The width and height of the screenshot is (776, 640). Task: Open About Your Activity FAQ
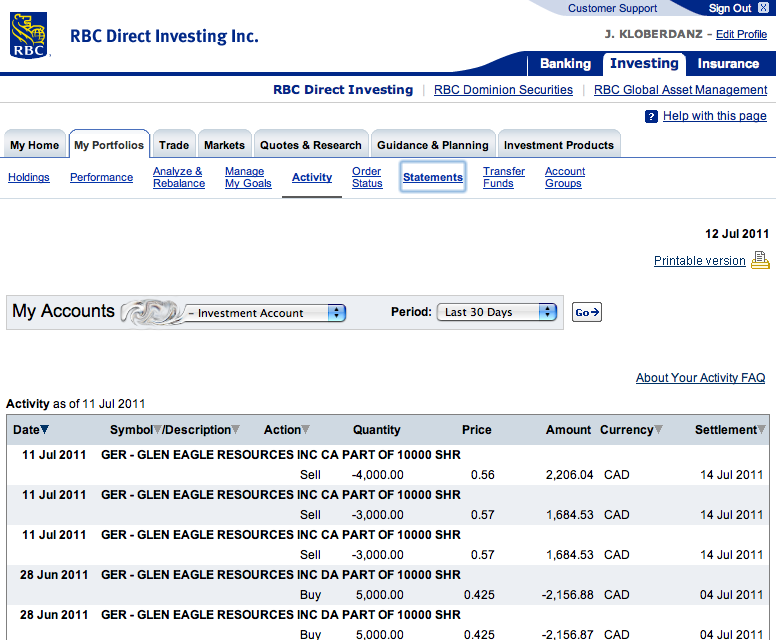point(700,378)
